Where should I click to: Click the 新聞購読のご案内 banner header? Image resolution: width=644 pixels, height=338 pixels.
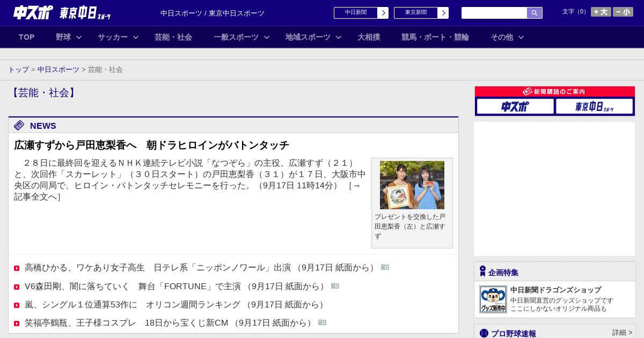coord(555,92)
